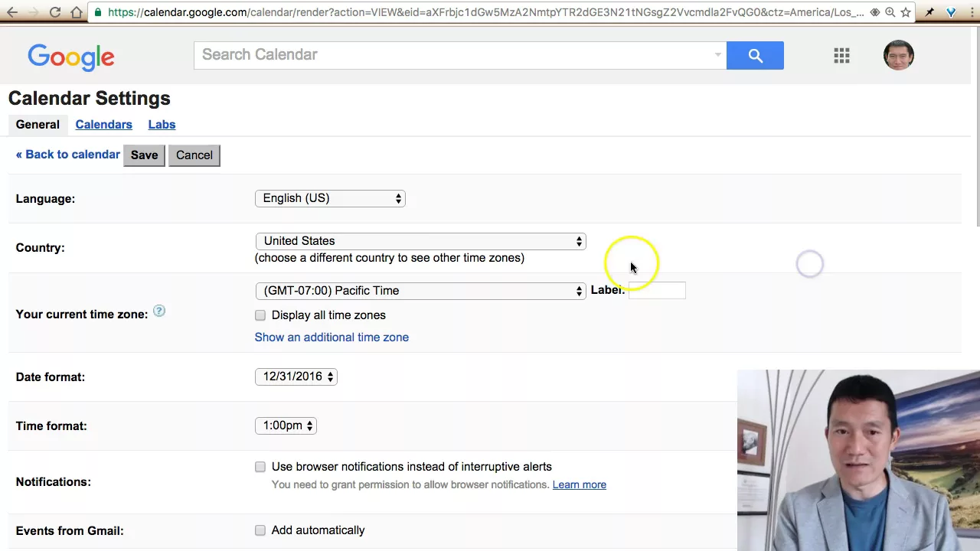The height and width of the screenshot is (551, 980).
Task: Toggle Add automatically for Events from Gmail
Action: (x=260, y=530)
